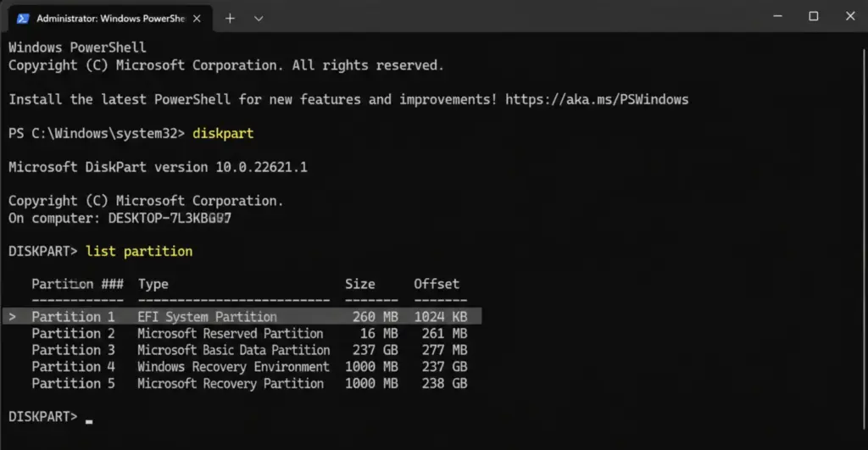The image size is (868, 450).
Task: Click the 'PS C:\Windows\system32>' prompt
Action: (x=97, y=133)
